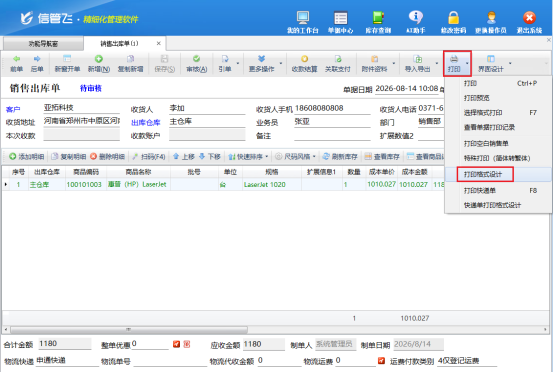Select 打印快递单 F8 menu item
This screenshot has width=554, height=372.
pyautogui.click(x=498, y=190)
